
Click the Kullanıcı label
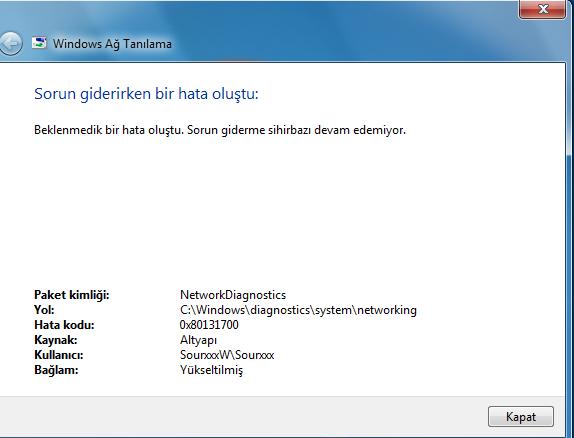point(59,355)
